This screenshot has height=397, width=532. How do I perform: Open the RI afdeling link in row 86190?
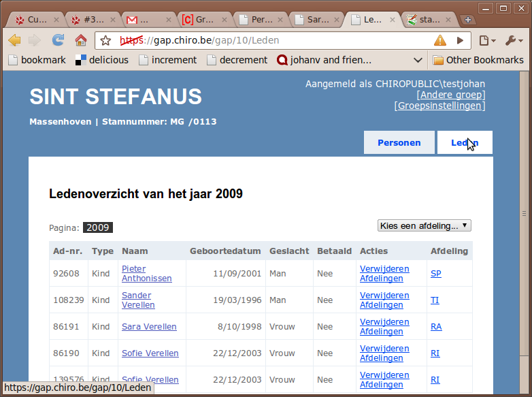tap(435, 353)
